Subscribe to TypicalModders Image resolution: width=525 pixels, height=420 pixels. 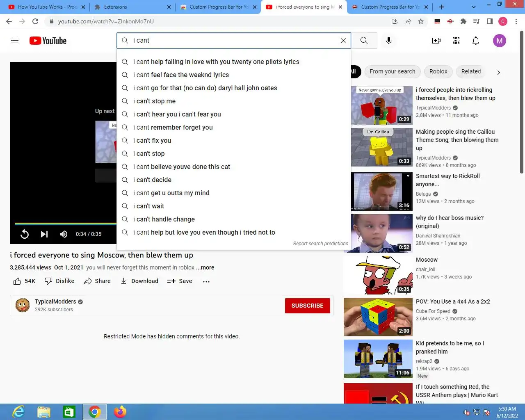point(308,306)
